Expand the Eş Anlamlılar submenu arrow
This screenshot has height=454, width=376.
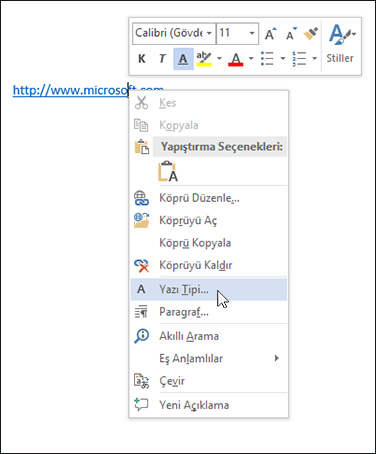(x=276, y=358)
